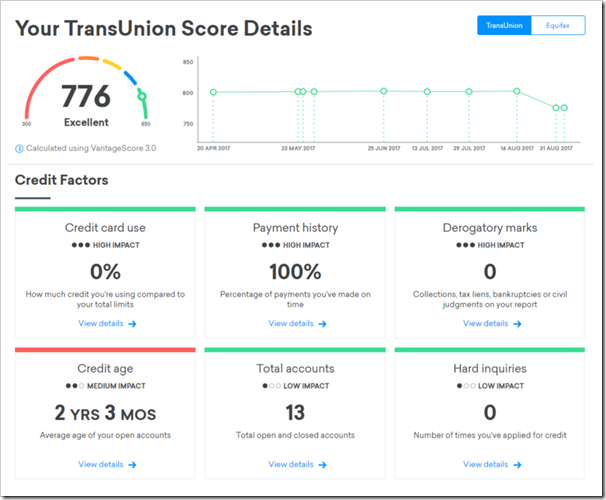Click the arrow icon in Credit age card
This screenshot has width=606, height=500.
coord(132,465)
